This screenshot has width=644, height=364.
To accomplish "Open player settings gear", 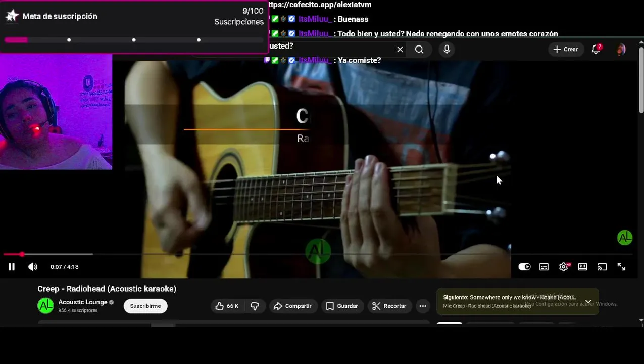I will (564, 267).
